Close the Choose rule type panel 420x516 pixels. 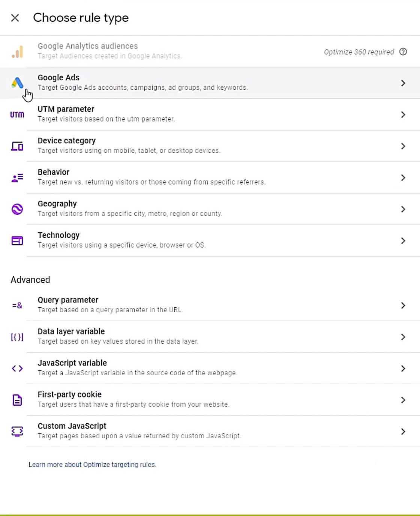coord(15,18)
